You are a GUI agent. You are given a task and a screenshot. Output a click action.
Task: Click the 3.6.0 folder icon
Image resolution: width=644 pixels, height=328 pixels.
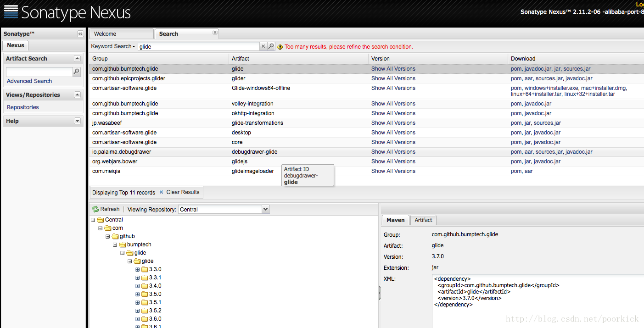[x=145, y=319]
